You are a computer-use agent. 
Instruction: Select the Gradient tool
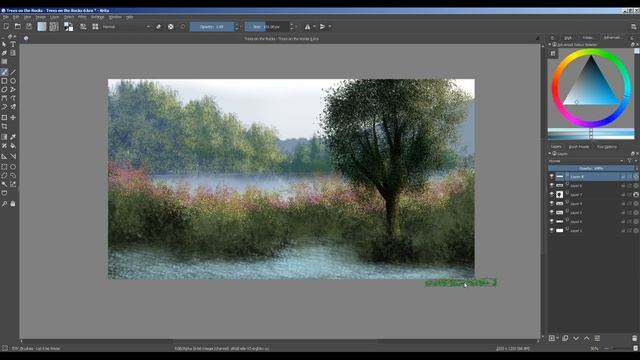click(4, 137)
